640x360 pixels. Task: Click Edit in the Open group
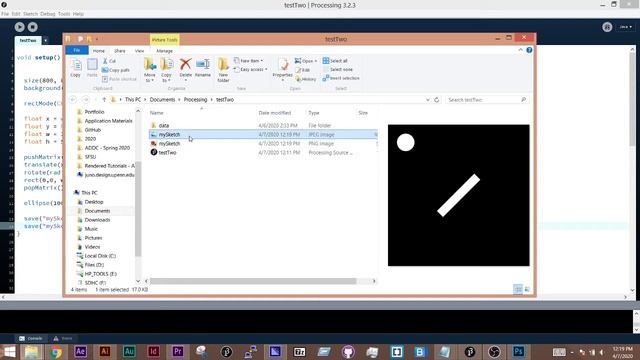click(x=302, y=70)
